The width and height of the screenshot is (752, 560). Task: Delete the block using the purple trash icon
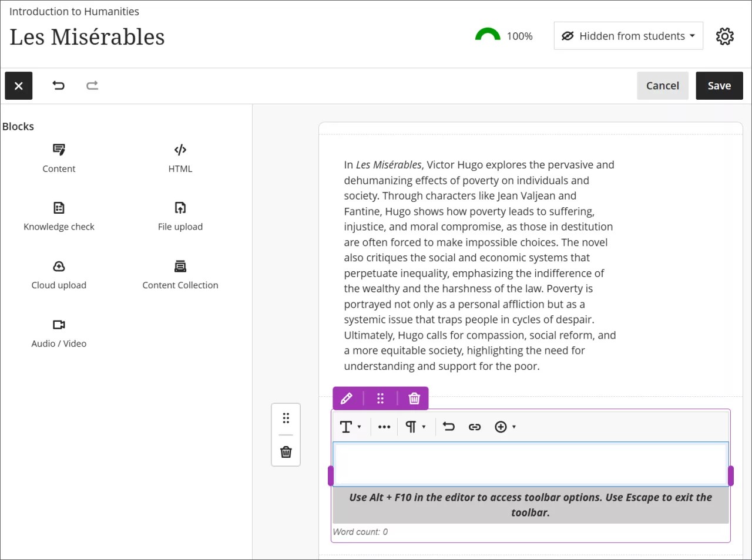[414, 398]
